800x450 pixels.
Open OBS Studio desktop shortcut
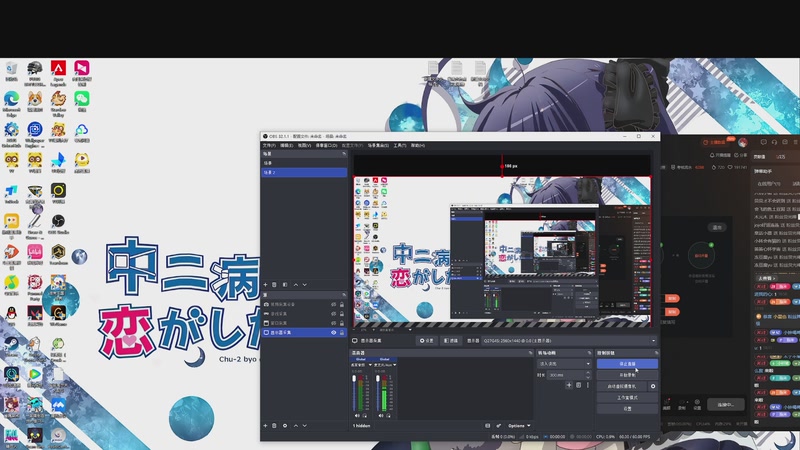[58, 224]
